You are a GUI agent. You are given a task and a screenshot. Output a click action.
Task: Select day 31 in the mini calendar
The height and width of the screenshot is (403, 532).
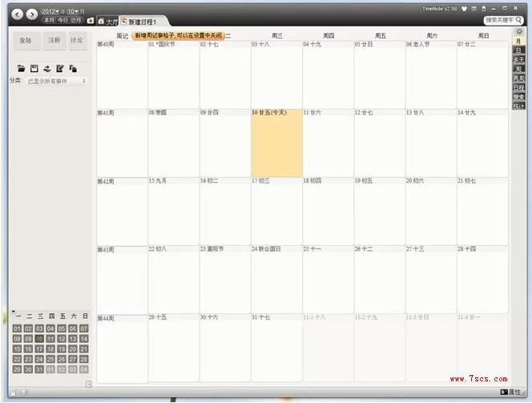coord(39,369)
